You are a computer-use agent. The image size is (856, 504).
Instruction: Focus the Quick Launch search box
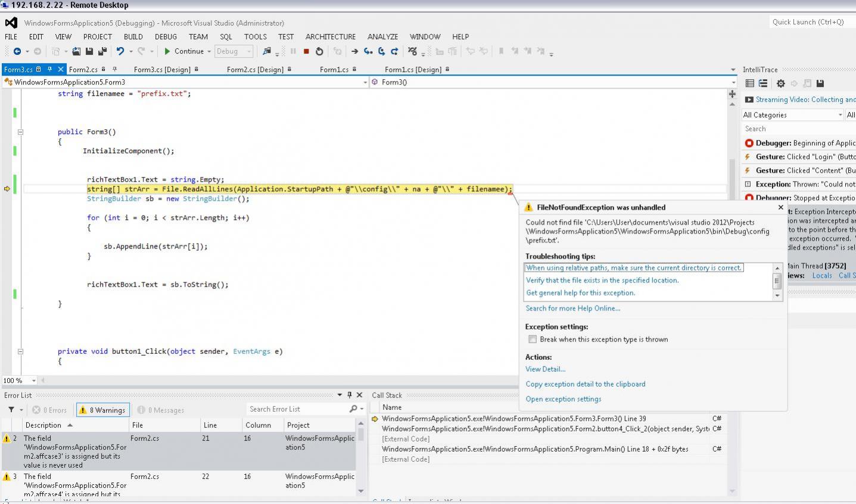coord(812,22)
